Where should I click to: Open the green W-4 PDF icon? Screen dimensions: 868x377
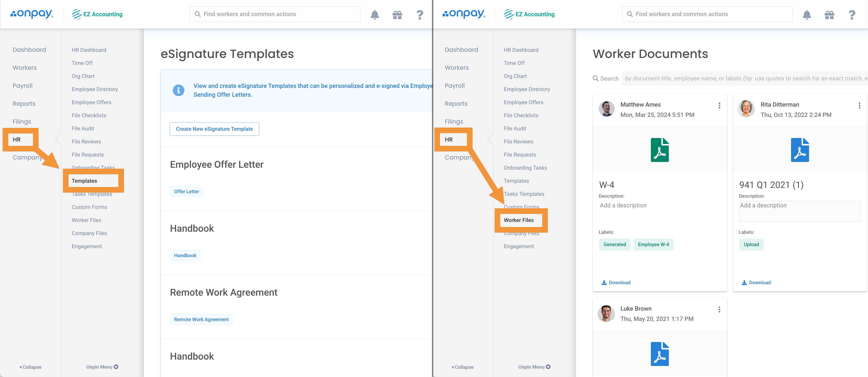(x=659, y=150)
